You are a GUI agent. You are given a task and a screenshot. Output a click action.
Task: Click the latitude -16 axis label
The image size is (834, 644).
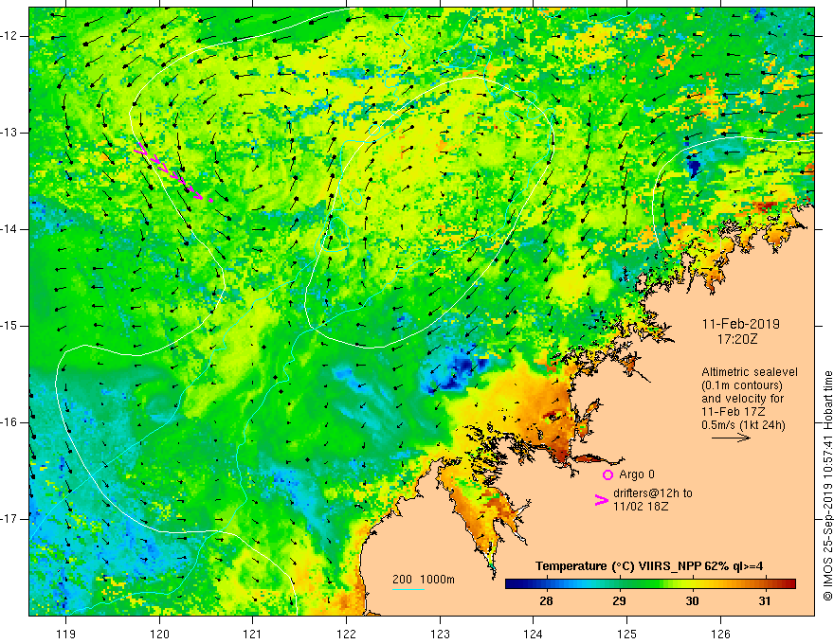pos(9,422)
